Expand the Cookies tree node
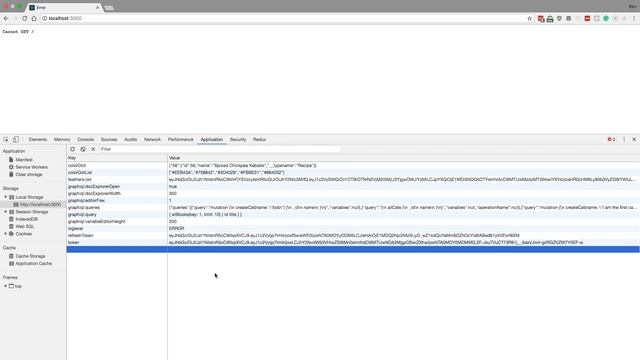Viewport: 640px width, 360px height. (x=5, y=234)
